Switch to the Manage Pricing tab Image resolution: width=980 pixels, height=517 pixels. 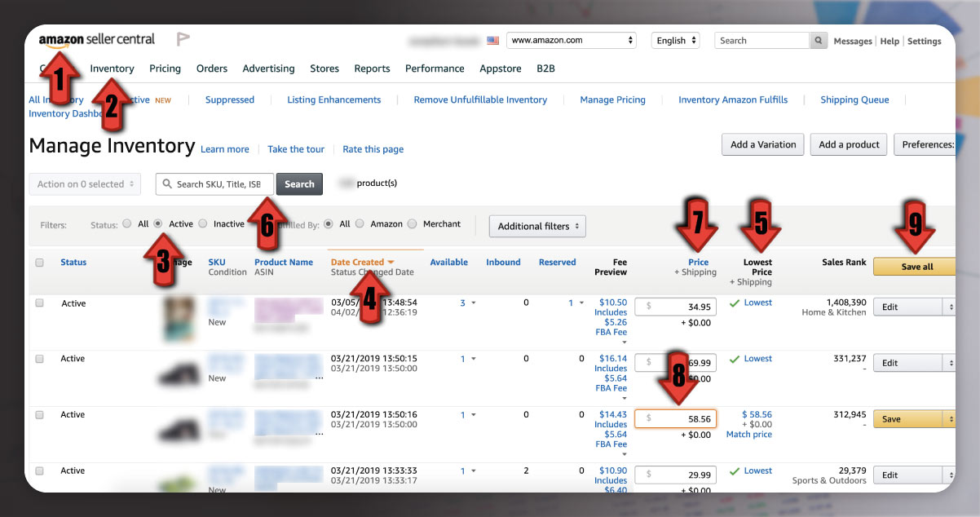[x=612, y=99]
